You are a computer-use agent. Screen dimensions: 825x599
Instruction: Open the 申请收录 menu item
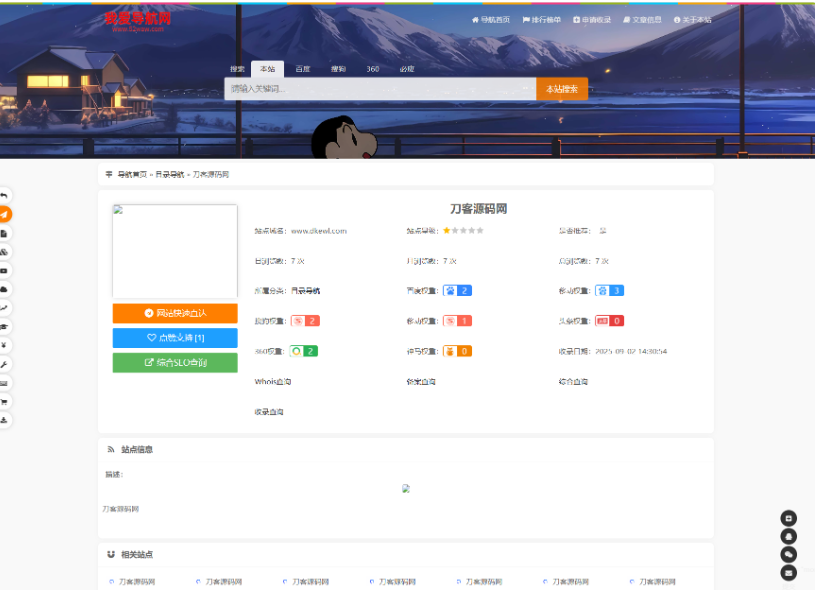tap(590, 18)
